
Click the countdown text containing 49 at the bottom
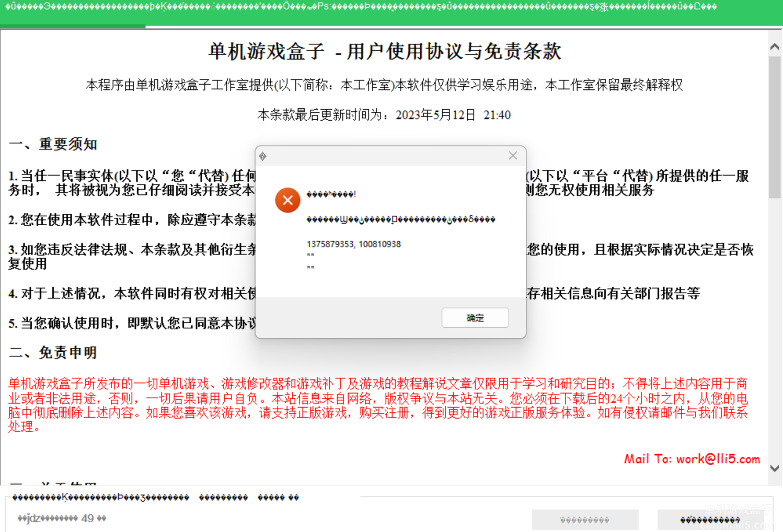click(62, 518)
